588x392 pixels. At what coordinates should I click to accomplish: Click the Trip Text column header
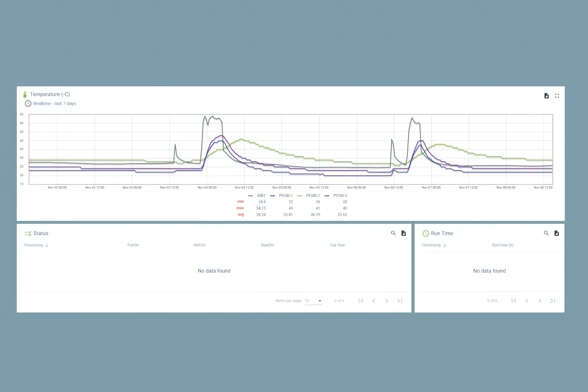click(337, 245)
